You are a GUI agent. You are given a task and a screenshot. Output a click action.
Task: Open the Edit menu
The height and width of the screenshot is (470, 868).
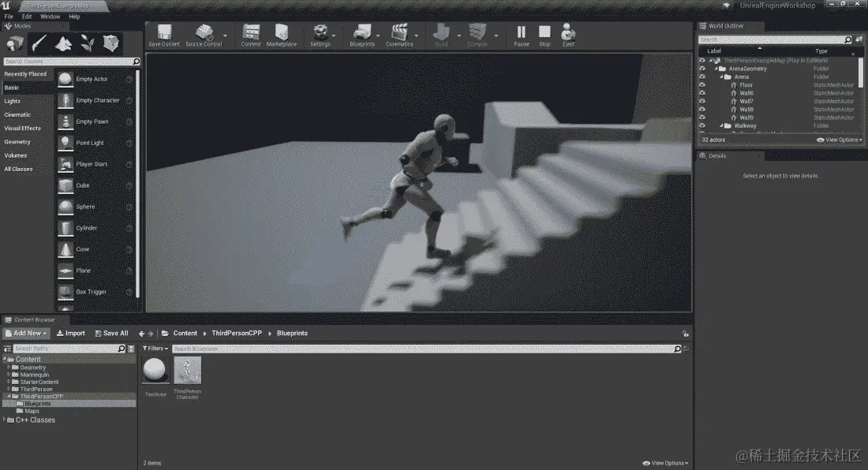27,17
